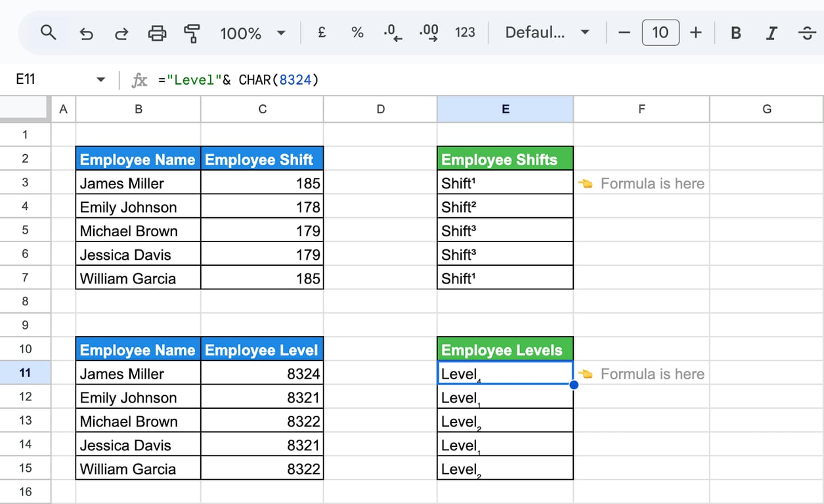The height and width of the screenshot is (504, 824).
Task: Select row 11 header
Action: (25, 373)
